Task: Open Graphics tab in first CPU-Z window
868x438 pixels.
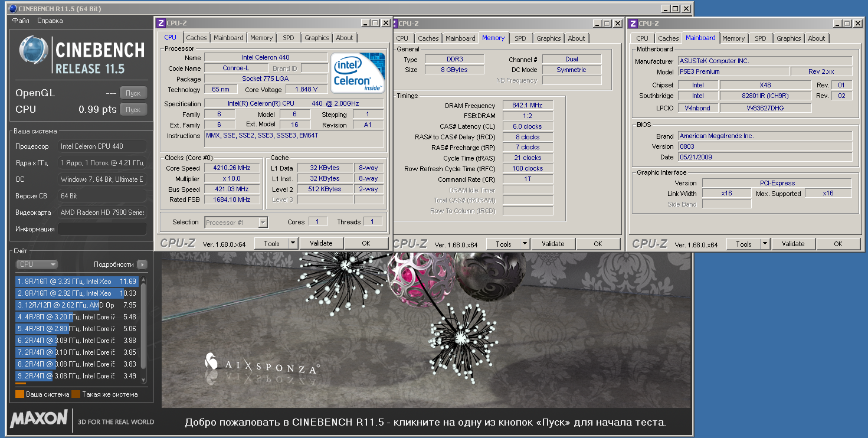Action: click(317, 38)
